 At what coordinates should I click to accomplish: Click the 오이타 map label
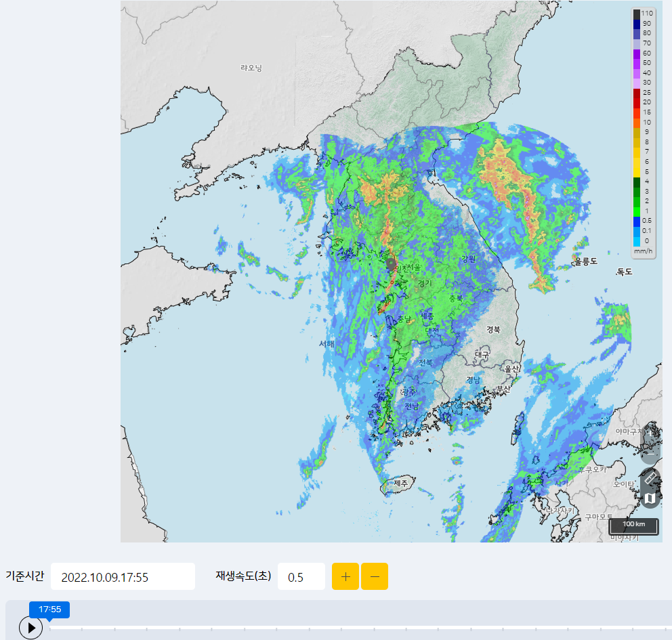(x=624, y=484)
